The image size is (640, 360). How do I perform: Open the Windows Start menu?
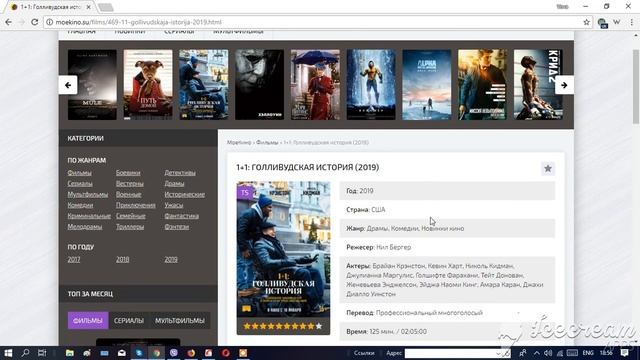point(8,353)
